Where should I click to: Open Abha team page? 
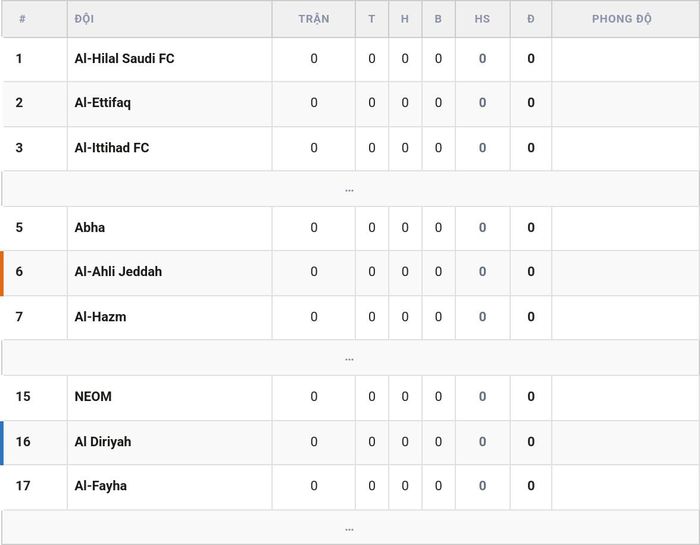pyautogui.click(x=90, y=227)
